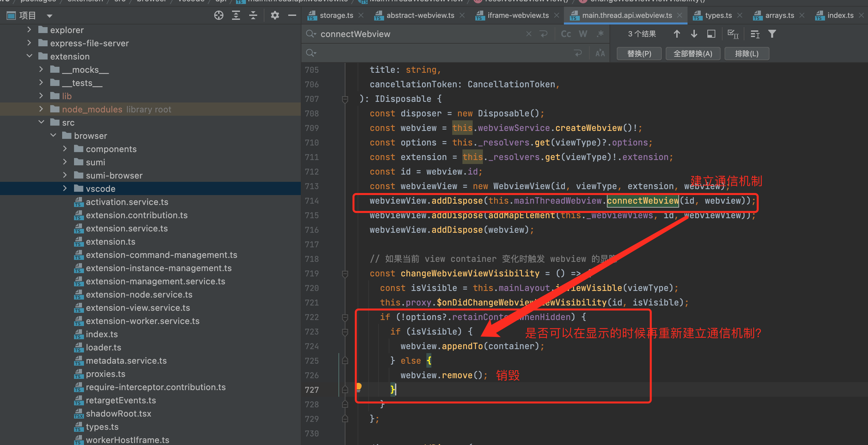Hide the project panel via minus icon

coord(291,15)
